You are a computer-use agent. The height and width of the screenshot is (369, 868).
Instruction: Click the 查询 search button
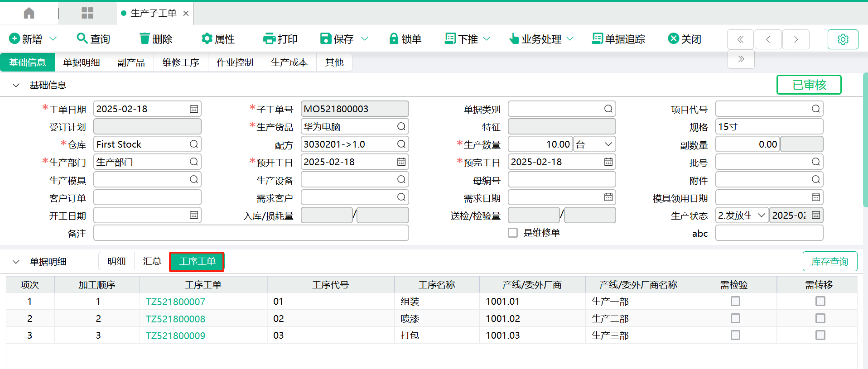click(x=93, y=39)
